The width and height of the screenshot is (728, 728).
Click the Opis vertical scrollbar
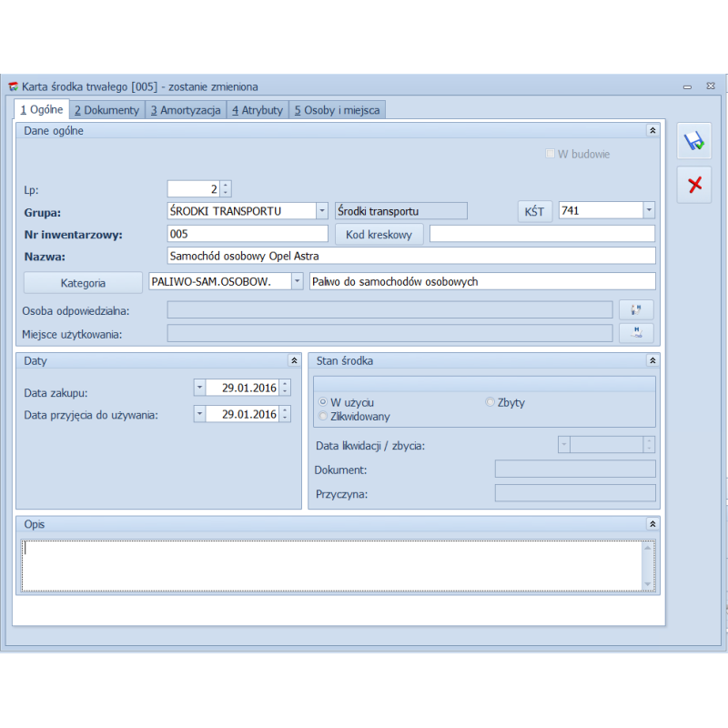pyautogui.click(x=648, y=564)
